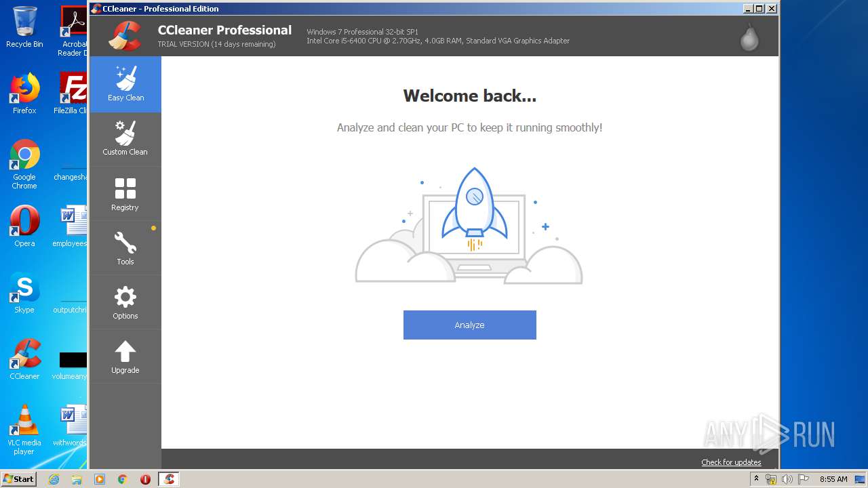Select Google Chrome desktop shortcut
This screenshot has width=868, height=488.
click(x=24, y=164)
